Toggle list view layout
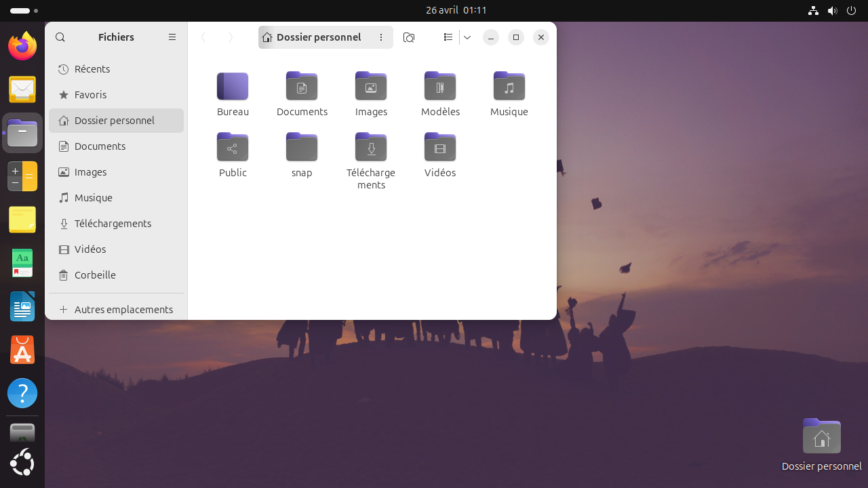Viewport: 868px width, 488px height. [x=448, y=37]
